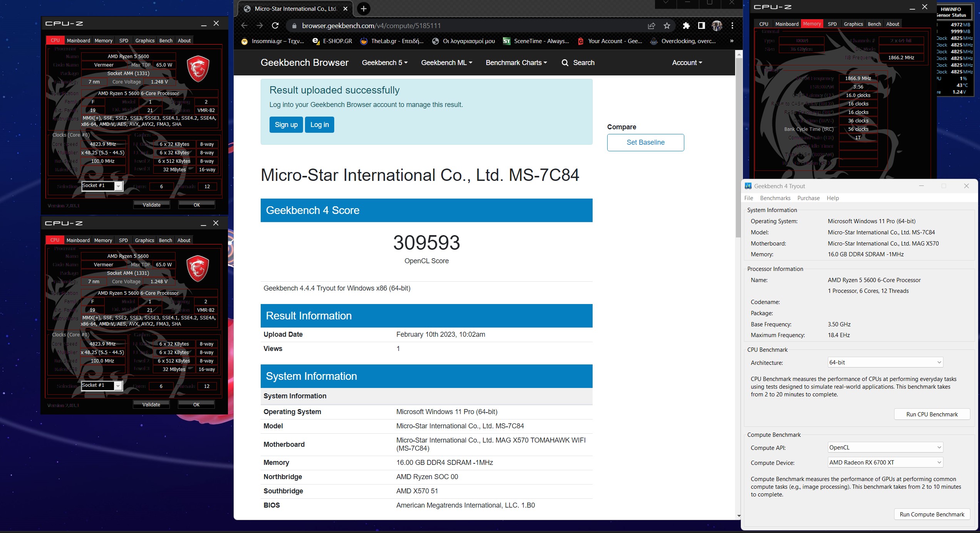980x533 pixels.
Task: Click 1866.9 MHz DRAM frequency value
Action: pyautogui.click(x=858, y=78)
